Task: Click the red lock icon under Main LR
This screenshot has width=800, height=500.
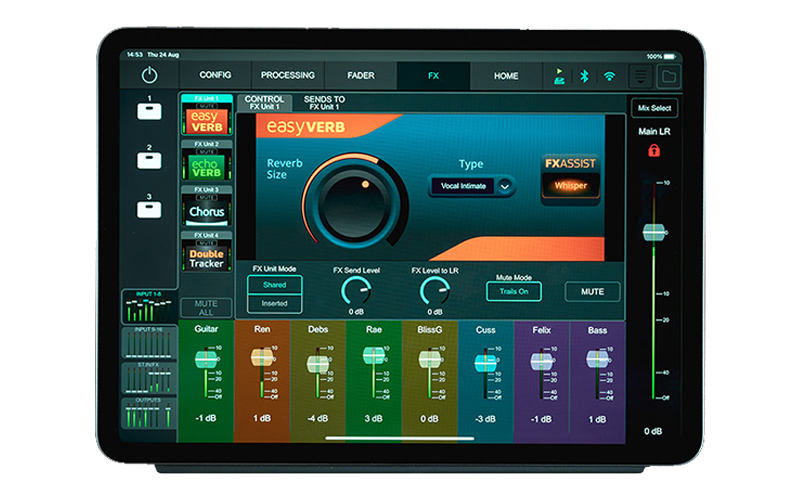Action: pyautogui.click(x=654, y=151)
